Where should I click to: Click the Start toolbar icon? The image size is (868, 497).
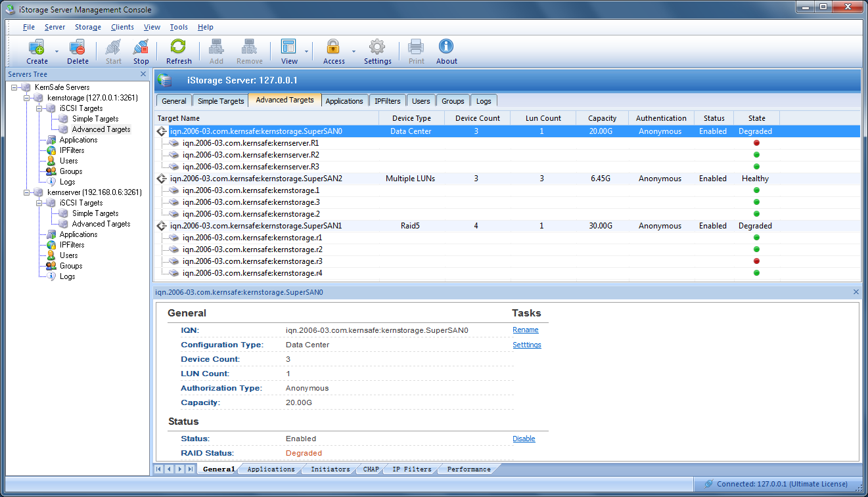coord(113,47)
